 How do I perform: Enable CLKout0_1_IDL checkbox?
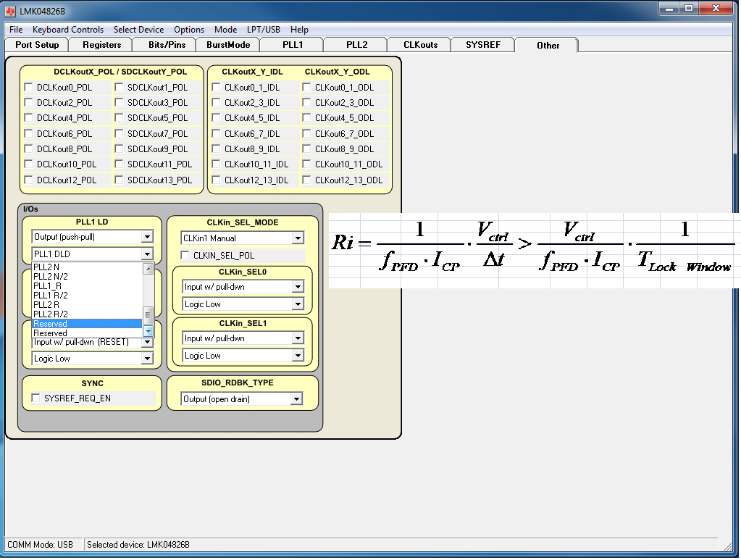click(x=216, y=88)
